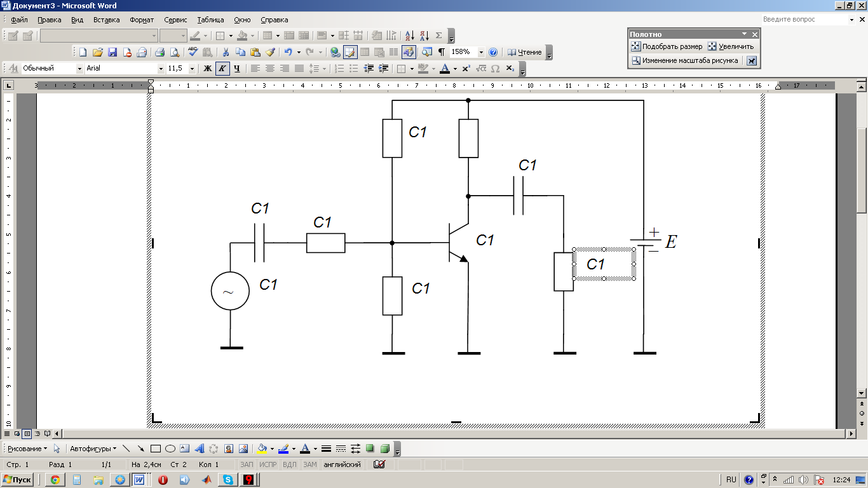This screenshot has height=488, width=868.
Task: Click the Увеличить canvas button
Action: (731, 46)
